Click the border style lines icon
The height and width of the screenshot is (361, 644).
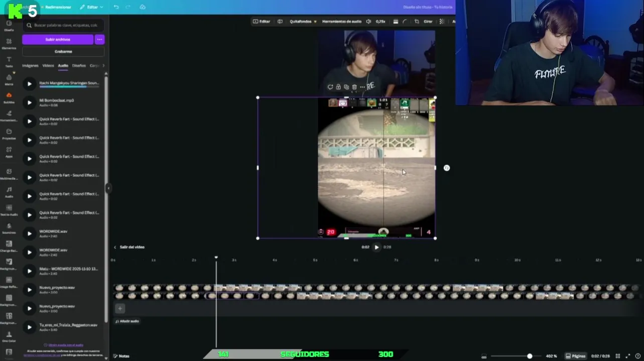click(x=396, y=22)
